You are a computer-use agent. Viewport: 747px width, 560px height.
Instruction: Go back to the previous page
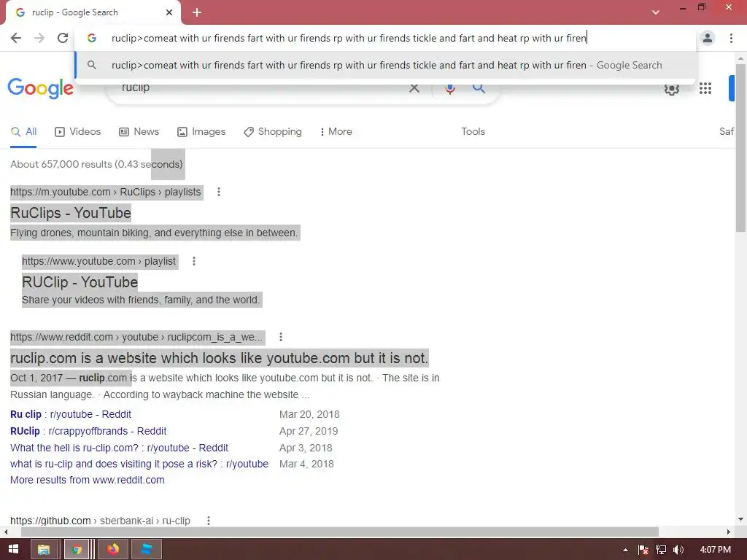click(x=16, y=38)
